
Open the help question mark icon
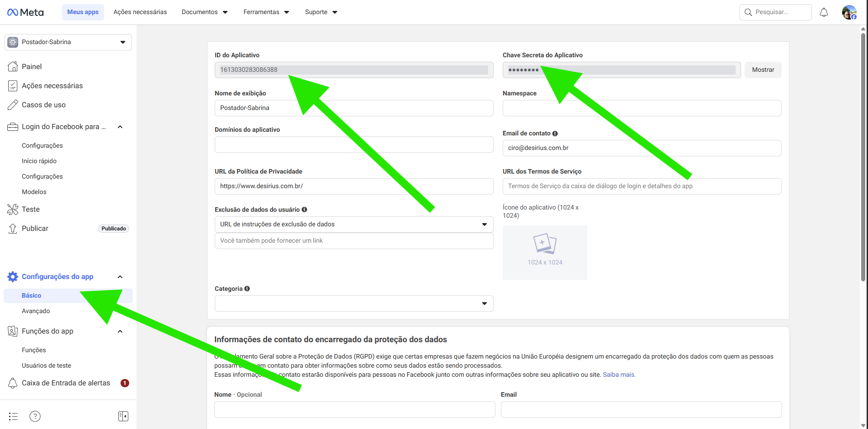[35, 416]
